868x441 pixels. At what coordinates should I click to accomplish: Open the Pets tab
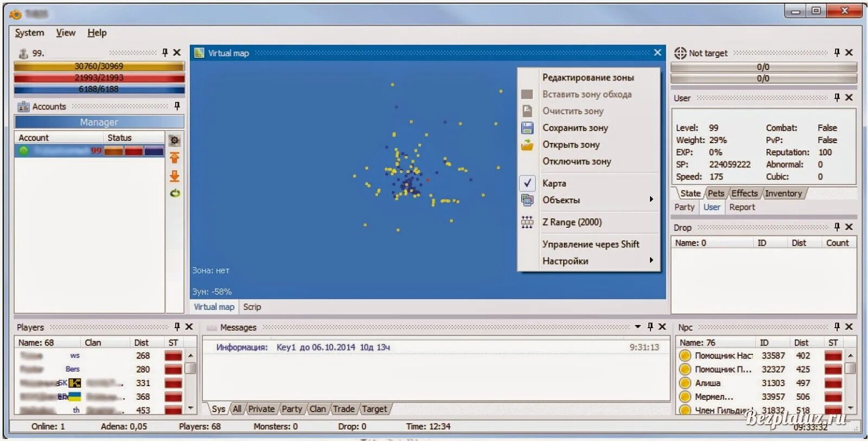tap(716, 194)
